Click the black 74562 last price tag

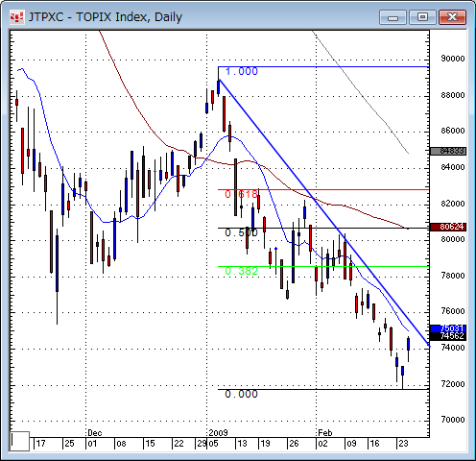pos(448,336)
